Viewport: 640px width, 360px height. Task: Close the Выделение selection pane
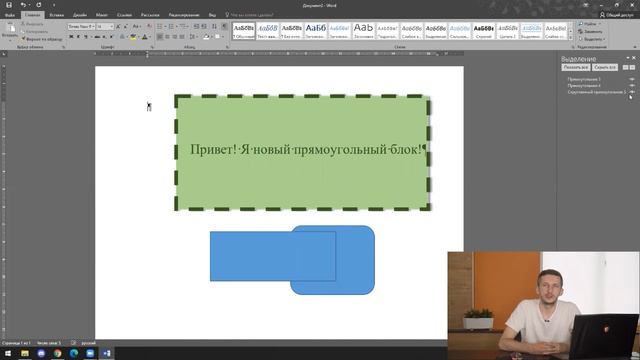click(634, 58)
